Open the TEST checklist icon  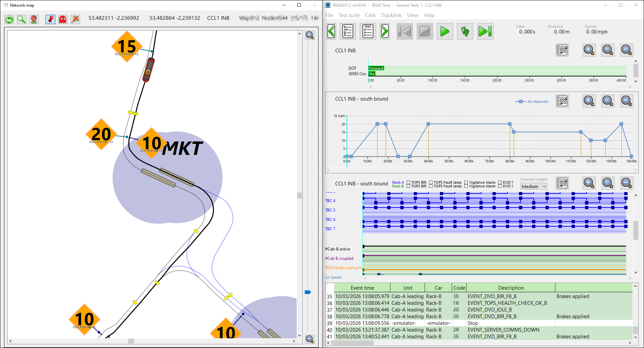[x=368, y=32]
